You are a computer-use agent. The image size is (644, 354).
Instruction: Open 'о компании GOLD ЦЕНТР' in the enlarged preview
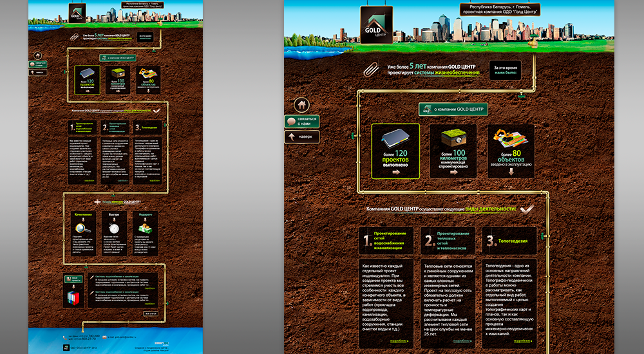click(x=453, y=109)
